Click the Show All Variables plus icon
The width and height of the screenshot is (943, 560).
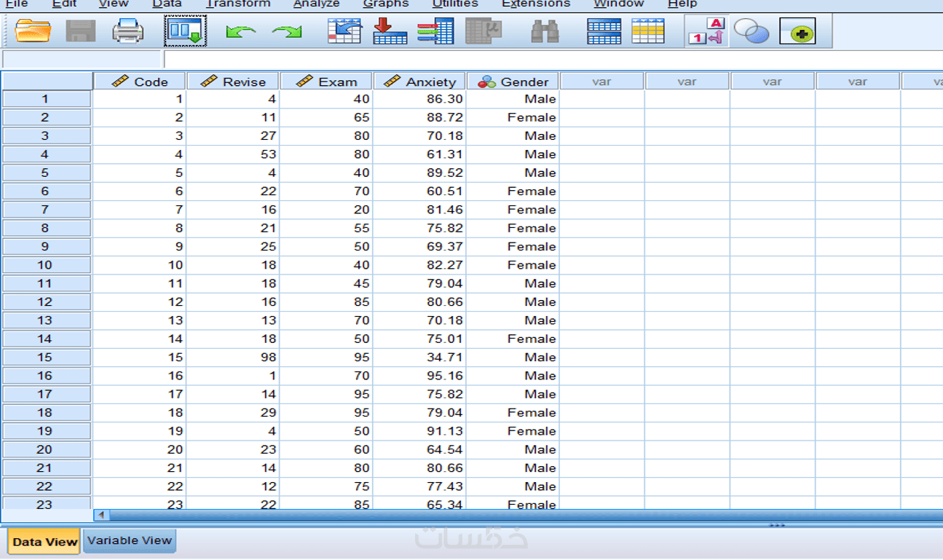click(x=797, y=32)
